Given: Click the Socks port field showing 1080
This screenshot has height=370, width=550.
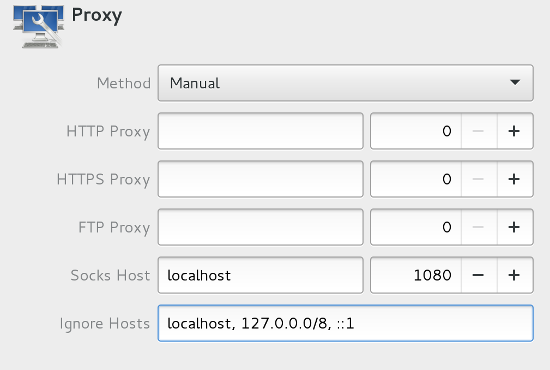Looking at the screenshot, I should 416,275.
